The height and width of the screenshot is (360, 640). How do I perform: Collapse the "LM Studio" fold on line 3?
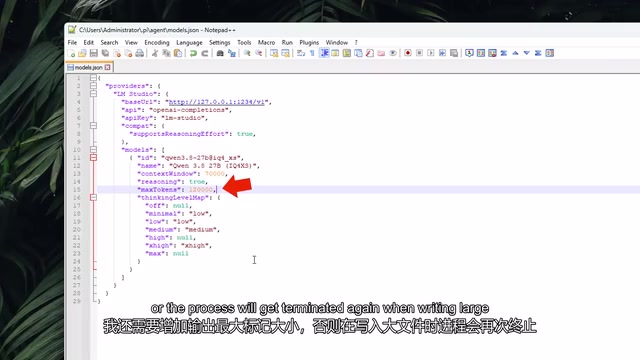(93, 93)
